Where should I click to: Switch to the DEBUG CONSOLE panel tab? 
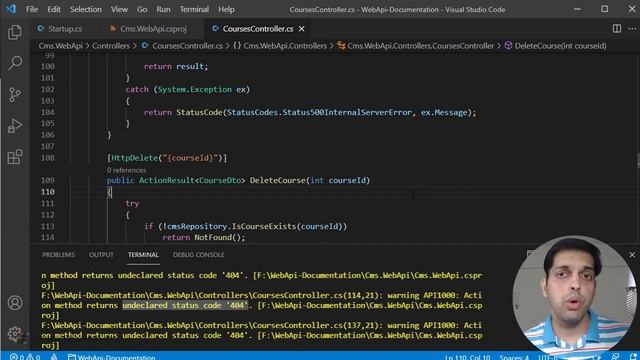198,255
